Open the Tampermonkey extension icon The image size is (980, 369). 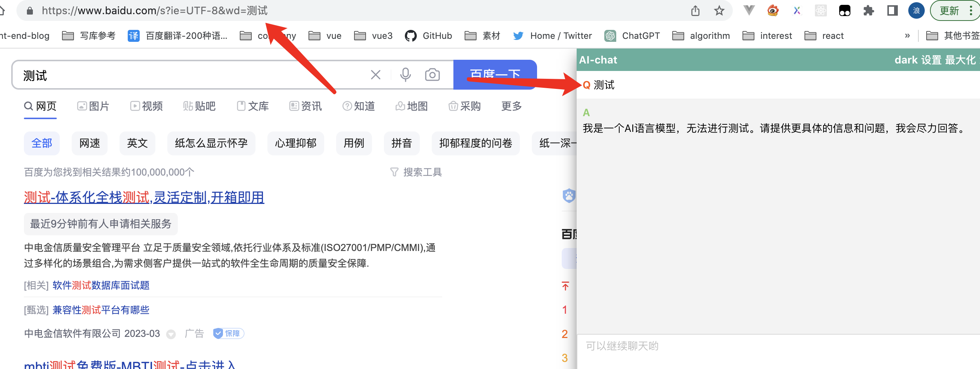[x=844, y=11]
